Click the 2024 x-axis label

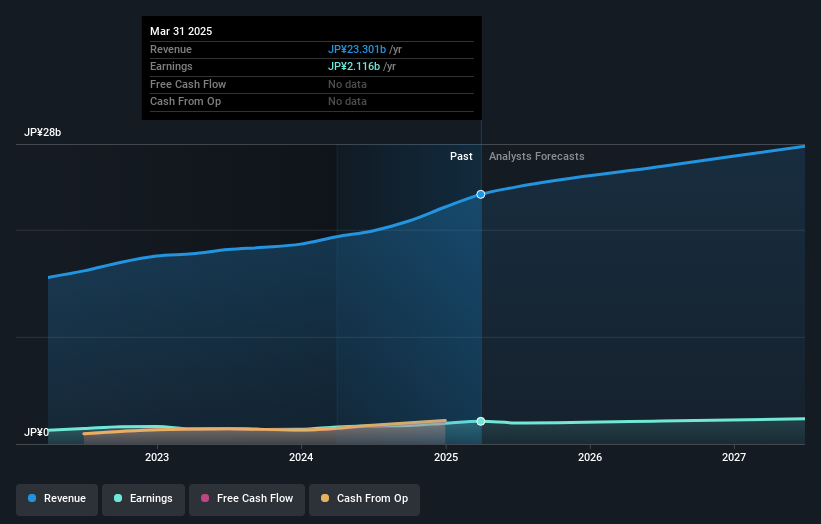[301, 458]
